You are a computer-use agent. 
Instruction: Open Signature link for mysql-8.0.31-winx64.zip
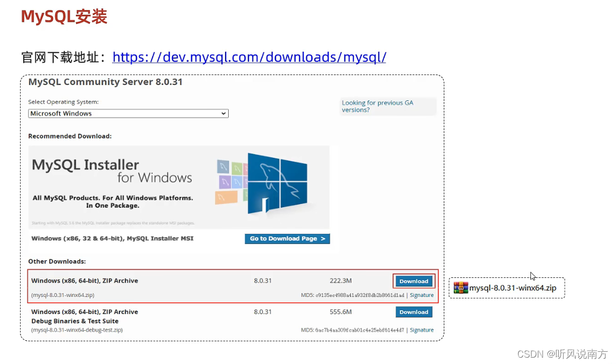422,295
